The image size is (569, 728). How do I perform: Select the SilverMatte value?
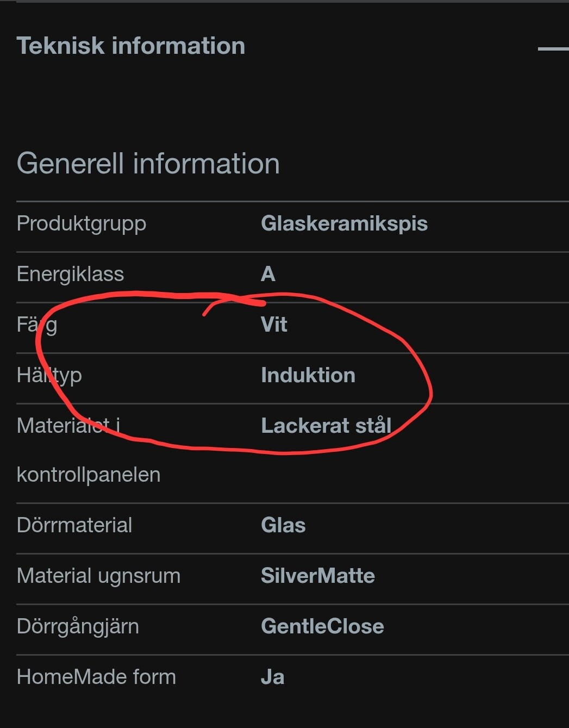click(318, 576)
